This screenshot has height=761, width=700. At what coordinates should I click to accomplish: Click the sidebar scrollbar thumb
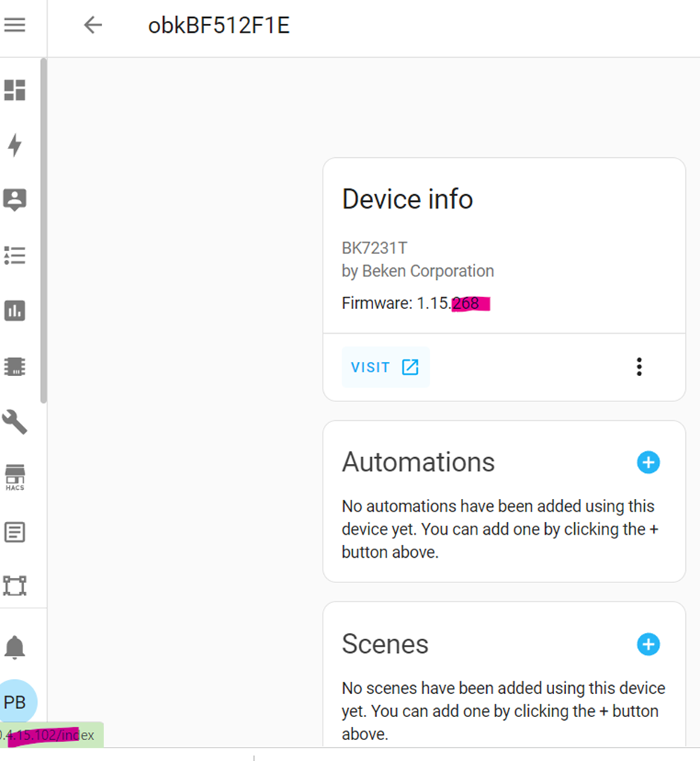[x=45, y=223]
